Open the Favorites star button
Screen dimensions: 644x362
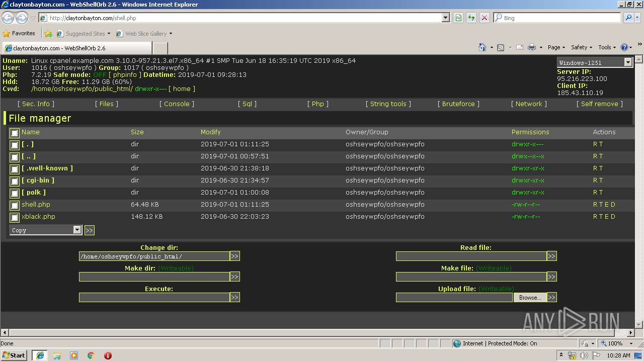pyautogui.click(x=19, y=33)
